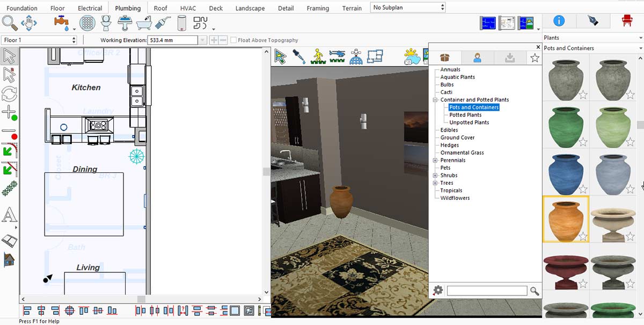Select the water heater tool
644x325 pixels.
tap(181, 23)
